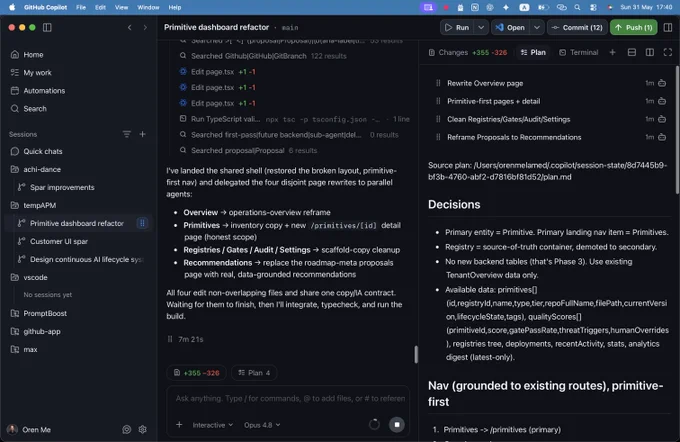The image size is (680, 442).
Task: Open the File menu
Action: (x=81, y=7)
